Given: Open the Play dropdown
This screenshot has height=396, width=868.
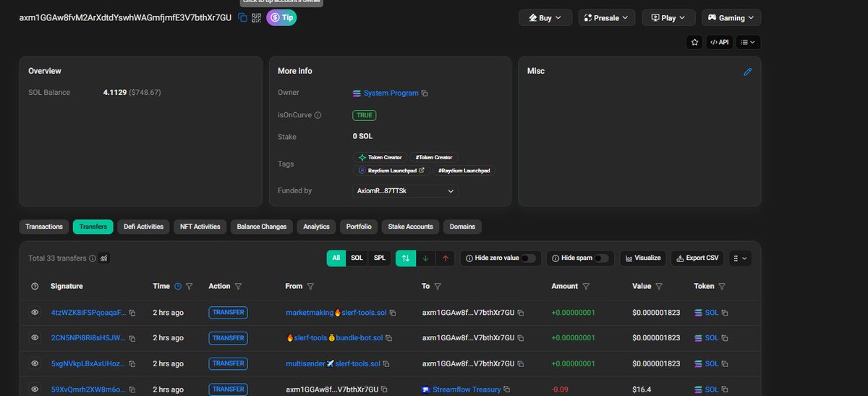Looking at the screenshot, I should click(668, 18).
